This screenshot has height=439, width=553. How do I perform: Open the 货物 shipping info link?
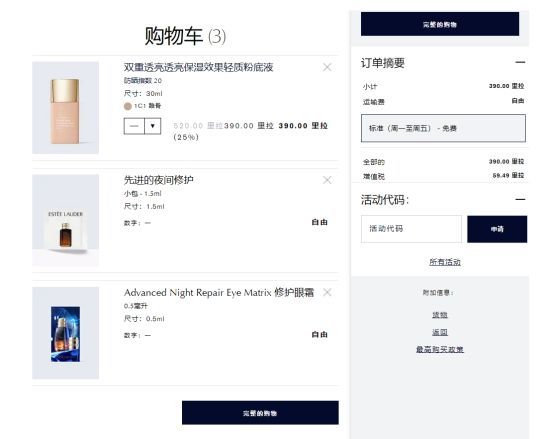pyautogui.click(x=440, y=315)
